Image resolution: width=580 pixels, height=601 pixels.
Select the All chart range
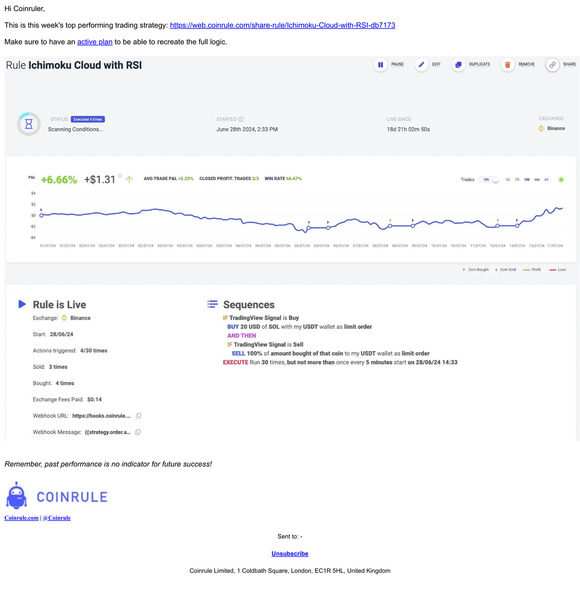click(547, 179)
